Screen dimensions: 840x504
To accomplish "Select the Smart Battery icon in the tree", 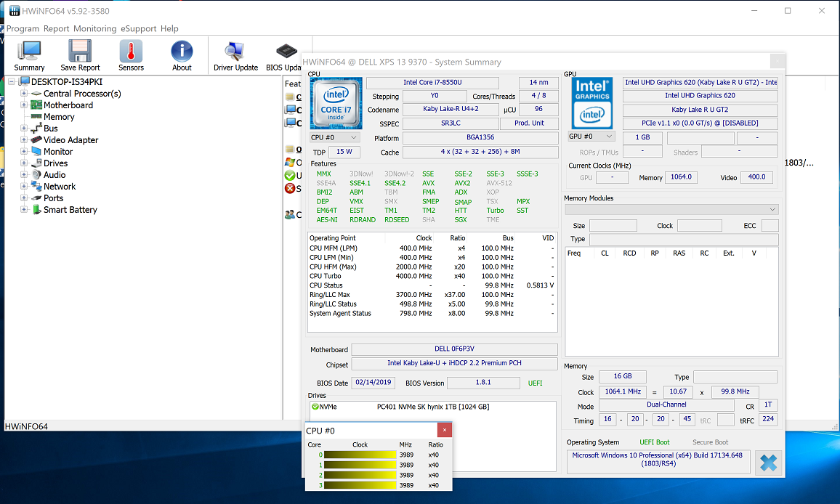I will (x=36, y=209).
